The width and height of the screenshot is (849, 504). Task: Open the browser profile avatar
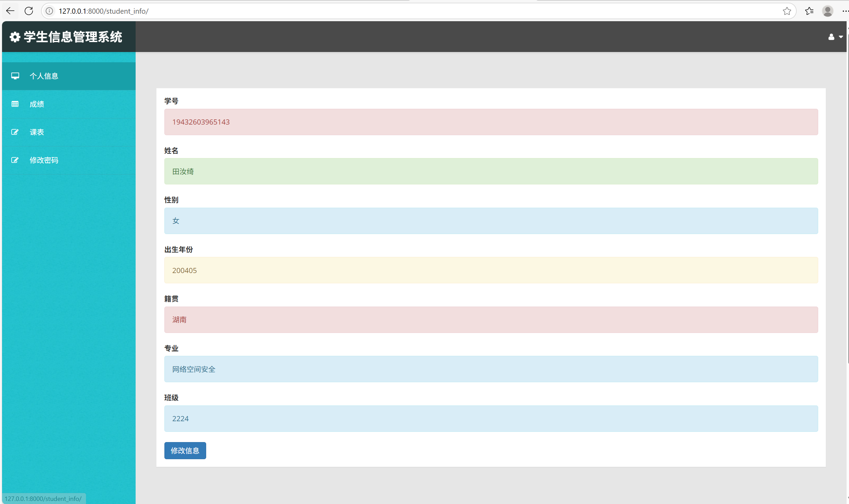pos(827,11)
